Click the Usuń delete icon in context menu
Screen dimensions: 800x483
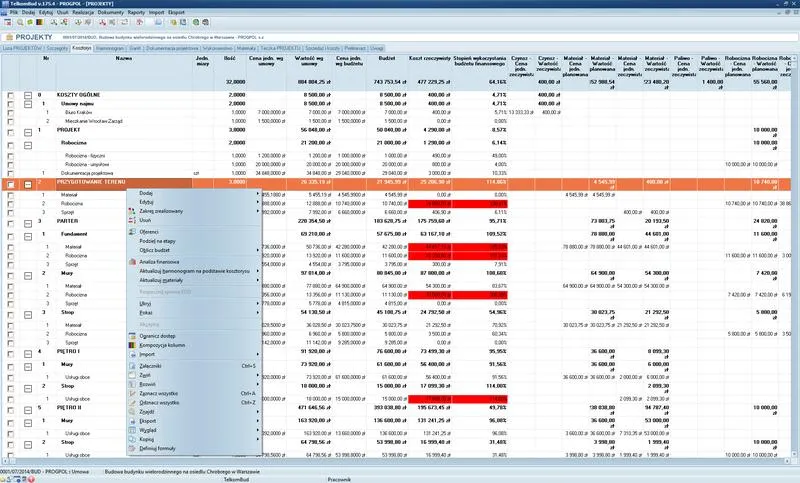(132, 221)
